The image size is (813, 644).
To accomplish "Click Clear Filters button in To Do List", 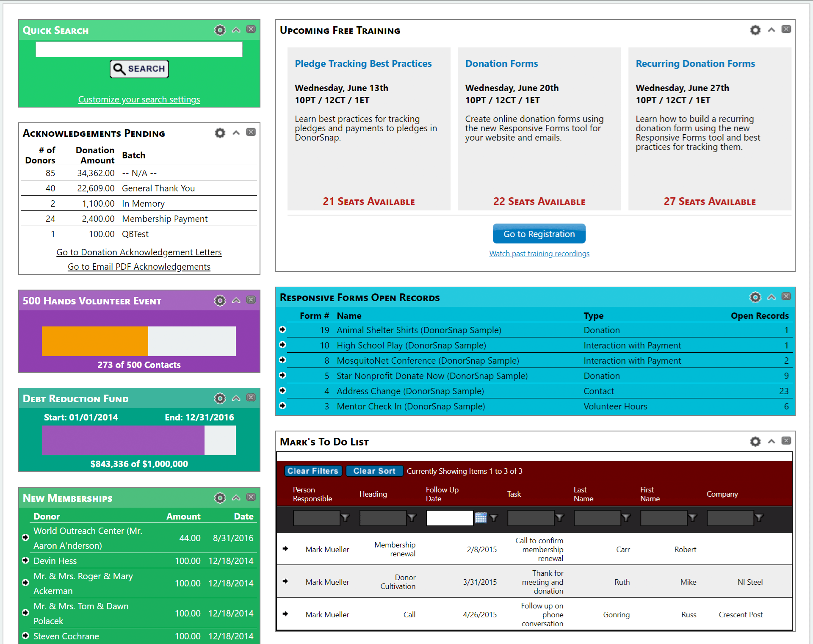I will [313, 470].
